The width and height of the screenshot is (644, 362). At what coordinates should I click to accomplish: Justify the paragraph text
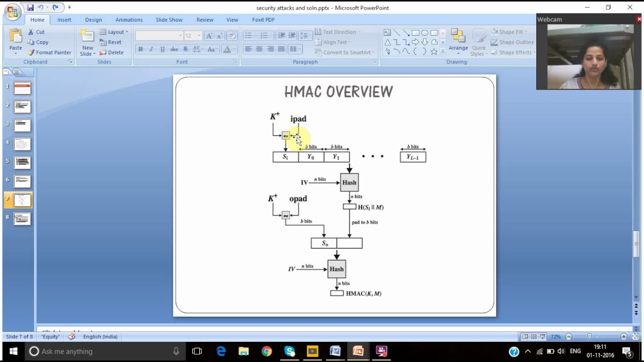(x=281, y=49)
